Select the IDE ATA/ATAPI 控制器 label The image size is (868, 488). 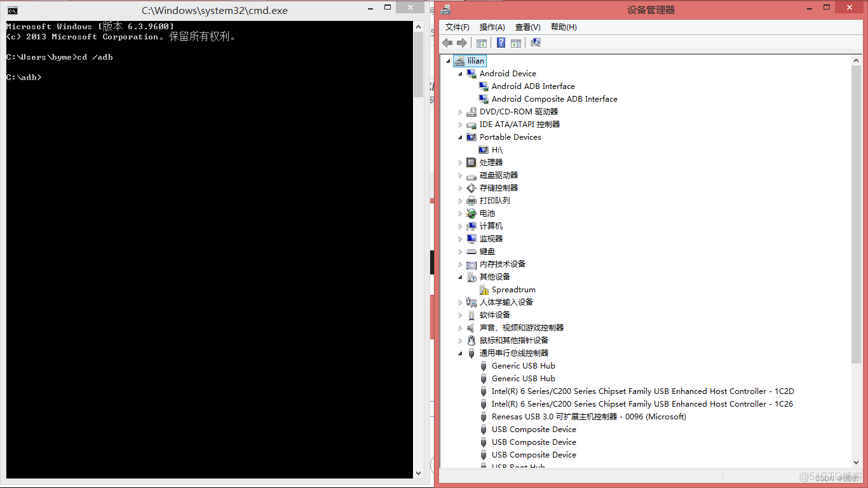click(520, 125)
